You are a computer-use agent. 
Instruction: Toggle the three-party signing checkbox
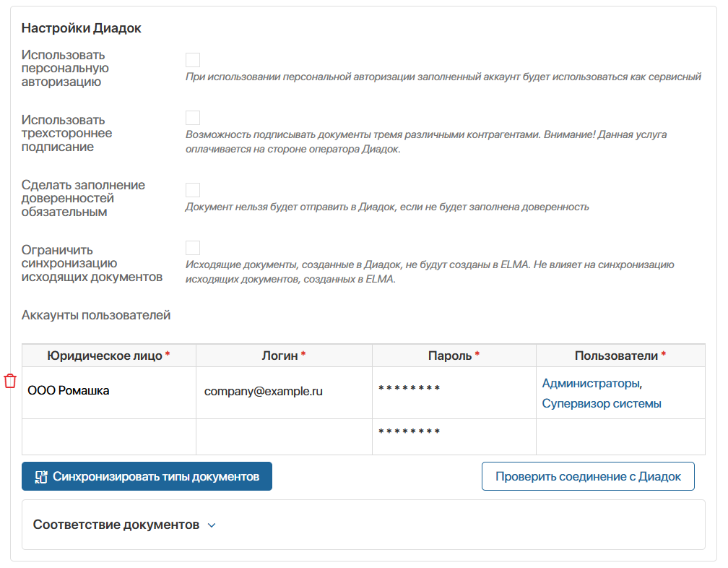point(193,118)
